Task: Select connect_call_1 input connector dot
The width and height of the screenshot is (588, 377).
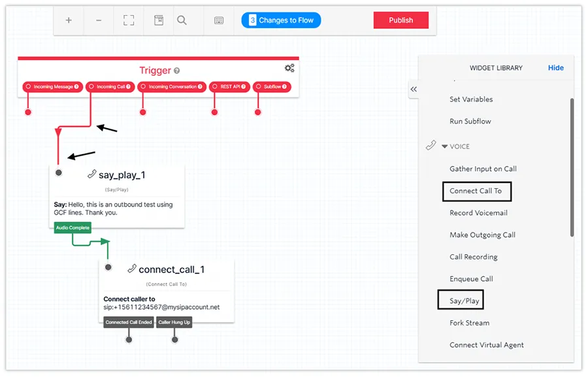Action: click(108, 267)
